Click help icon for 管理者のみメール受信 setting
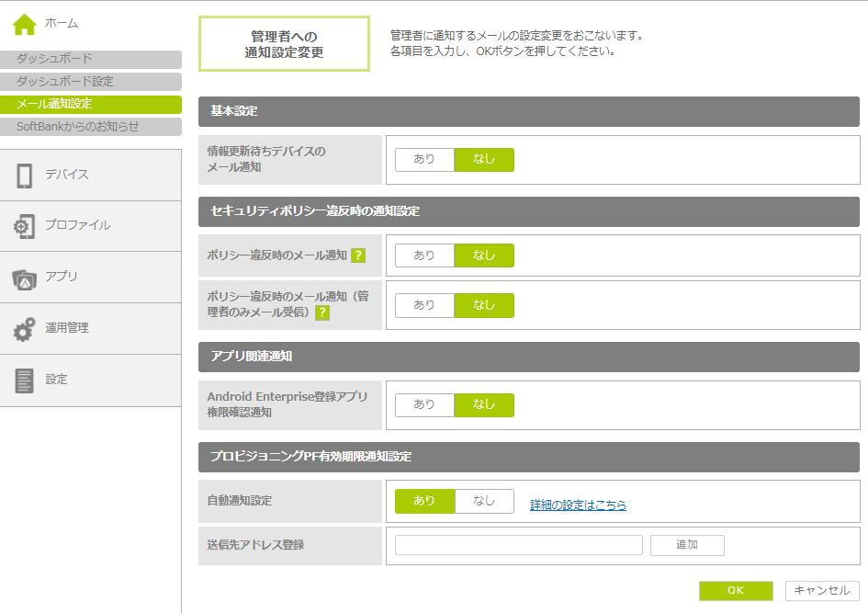 (x=322, y=313)
